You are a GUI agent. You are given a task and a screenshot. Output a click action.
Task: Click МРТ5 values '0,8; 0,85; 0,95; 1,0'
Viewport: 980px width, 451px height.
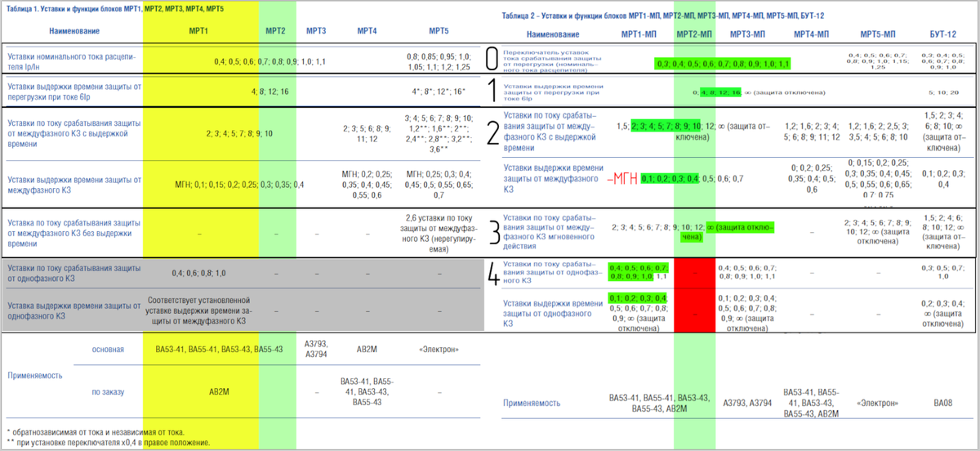[439, 62]
